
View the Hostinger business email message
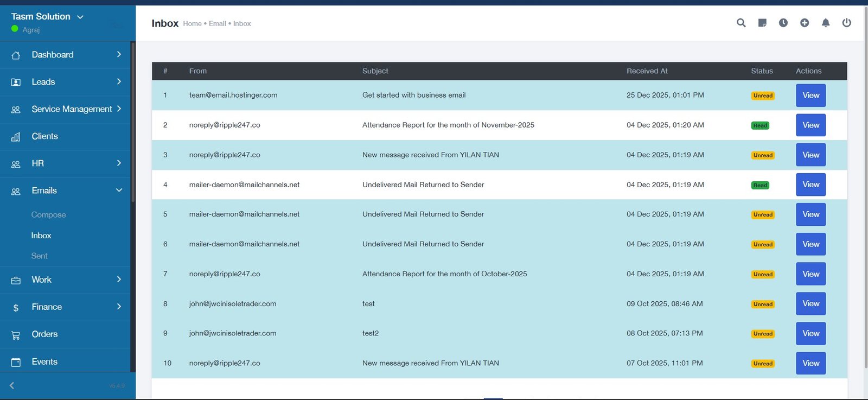click(810, 96)
